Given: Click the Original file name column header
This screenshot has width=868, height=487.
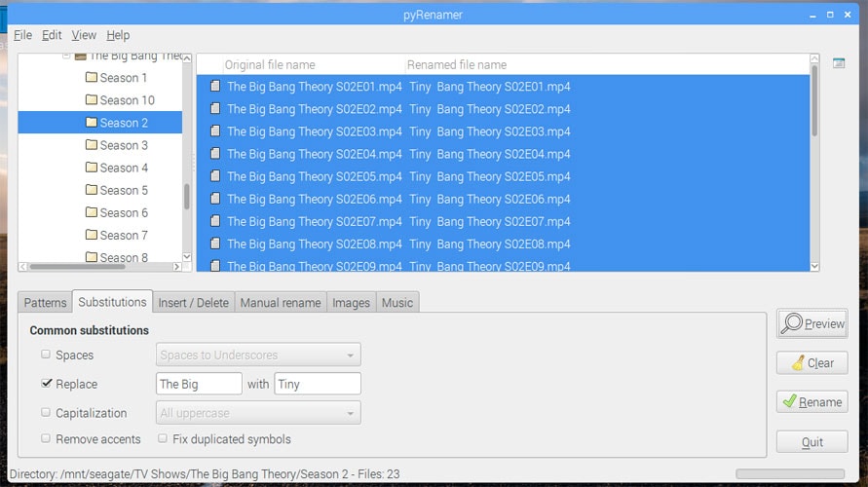Looking at the screenshot, I should point(314,64).
